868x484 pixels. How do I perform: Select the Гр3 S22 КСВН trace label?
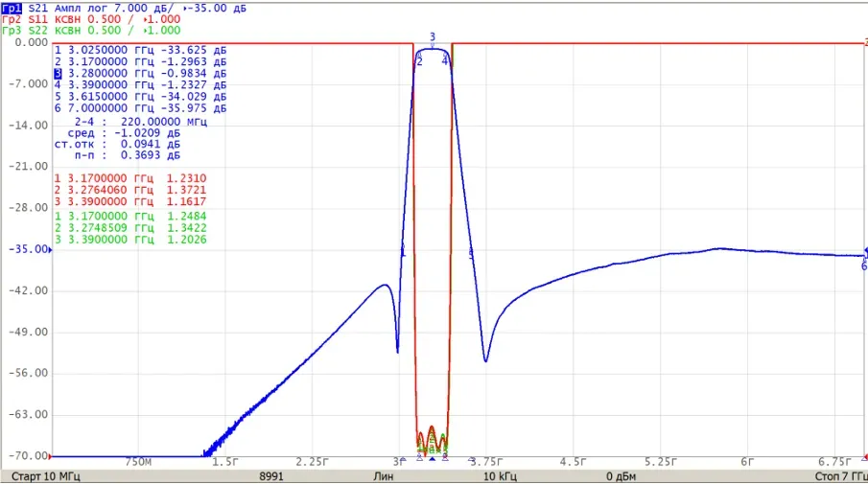click(x=91, y=30)
